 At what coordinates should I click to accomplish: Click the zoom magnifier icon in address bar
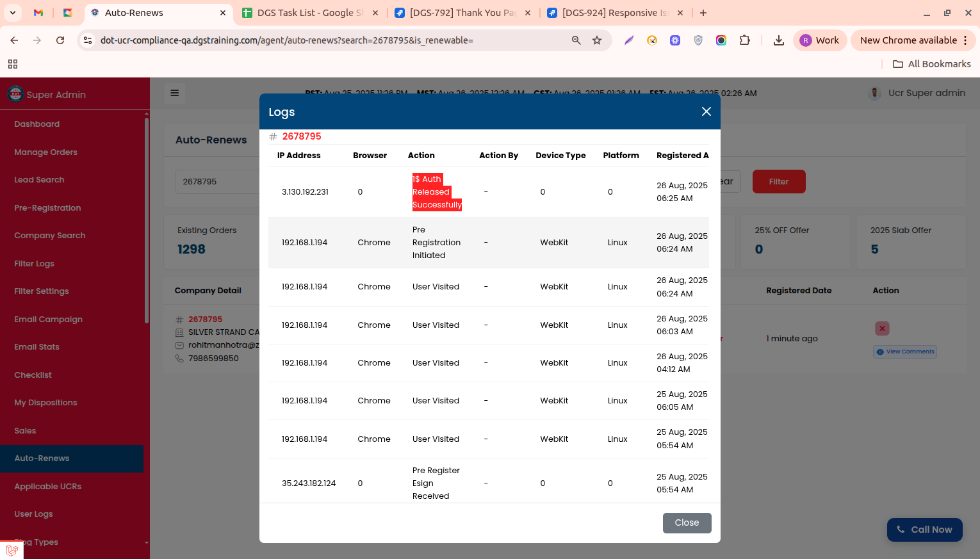pos(576,40)
